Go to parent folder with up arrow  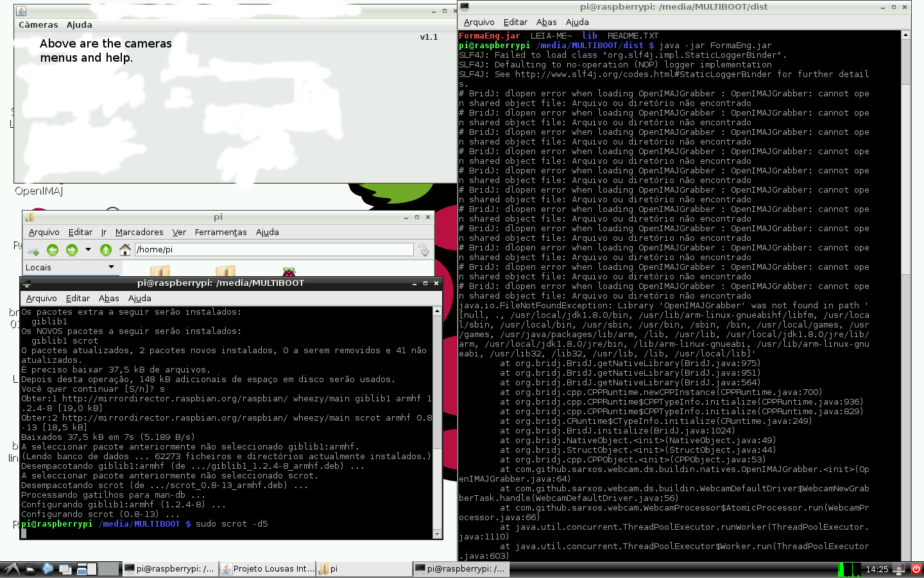point(106,250)
